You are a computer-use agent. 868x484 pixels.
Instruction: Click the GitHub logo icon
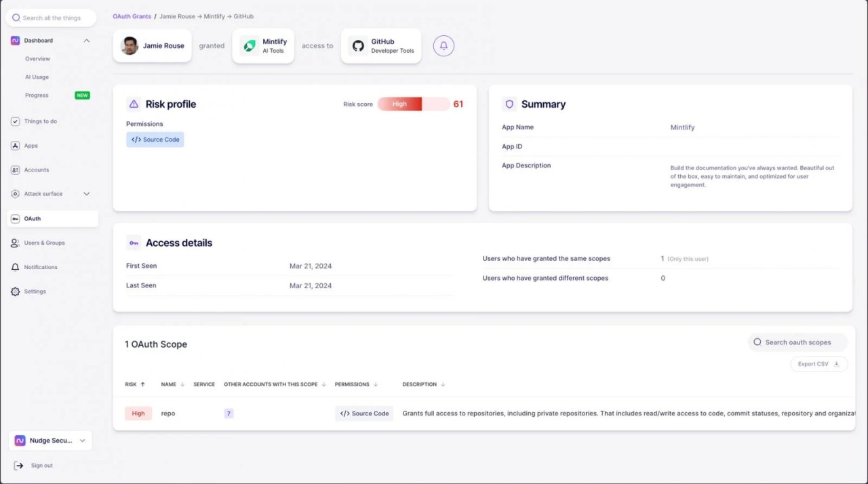[358, 46]
